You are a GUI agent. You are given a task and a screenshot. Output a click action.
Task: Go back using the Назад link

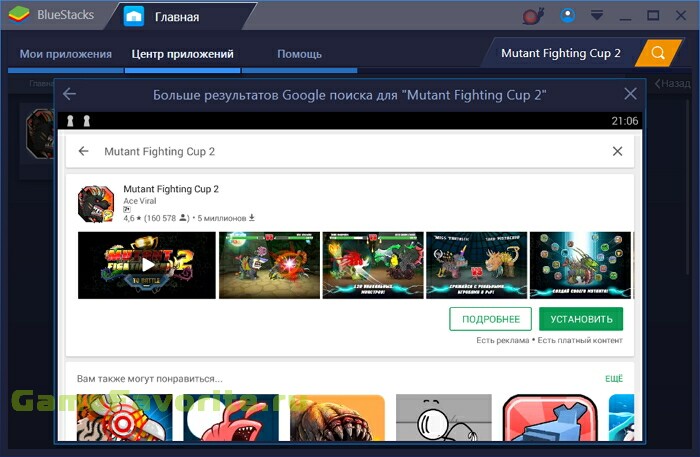[673, 83]
